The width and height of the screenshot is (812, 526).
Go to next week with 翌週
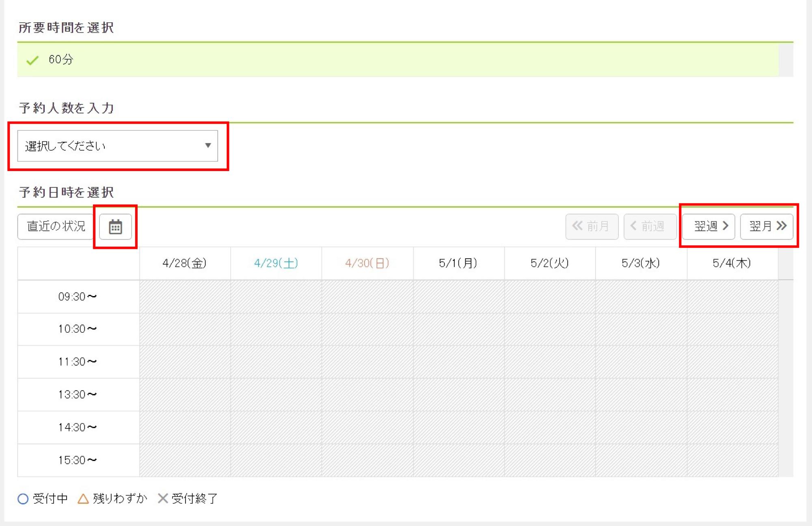pos(708,226)
